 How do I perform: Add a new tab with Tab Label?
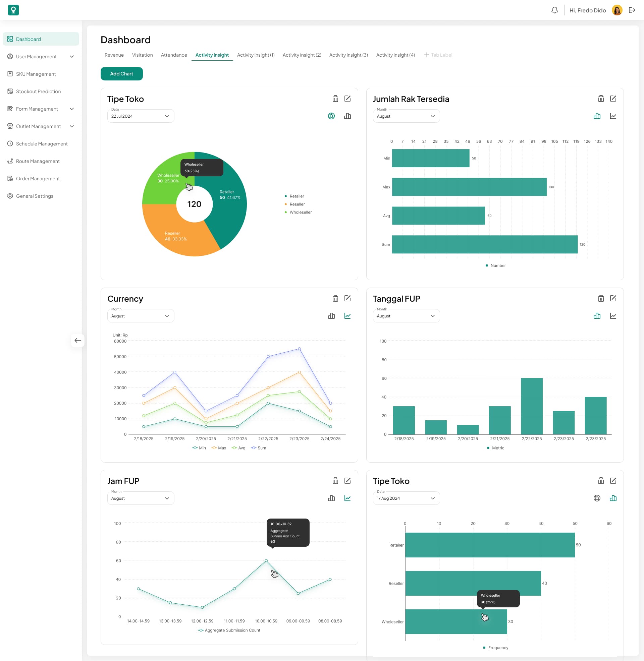438,55
